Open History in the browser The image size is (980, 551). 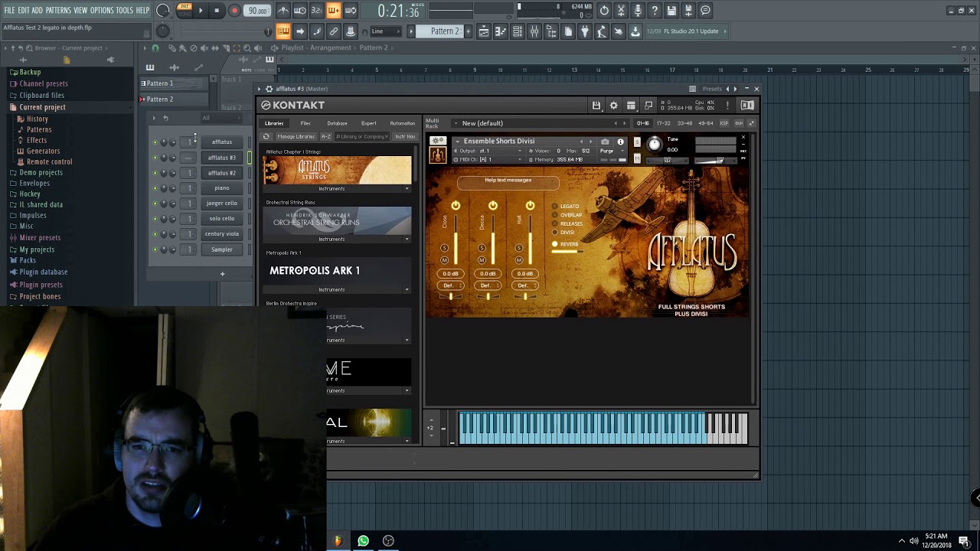(37, 119)
